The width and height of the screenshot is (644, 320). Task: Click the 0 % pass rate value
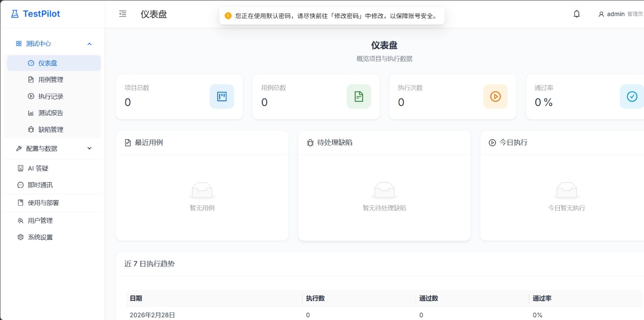544,102
